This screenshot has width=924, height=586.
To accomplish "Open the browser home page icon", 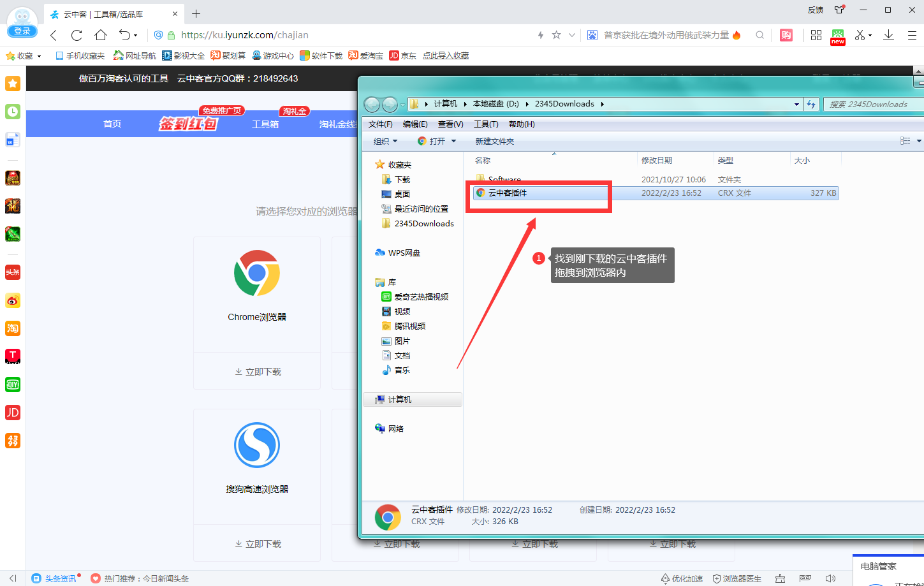I will point(101,35).
